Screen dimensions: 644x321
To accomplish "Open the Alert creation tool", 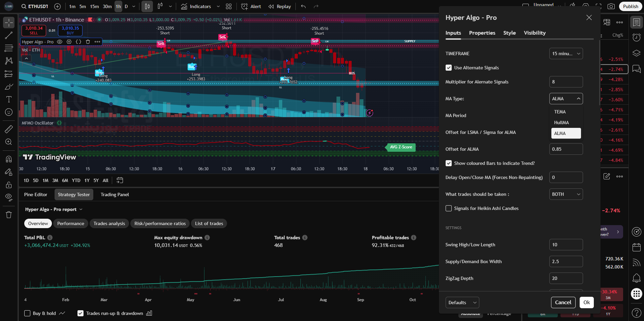I will (251, 6).
